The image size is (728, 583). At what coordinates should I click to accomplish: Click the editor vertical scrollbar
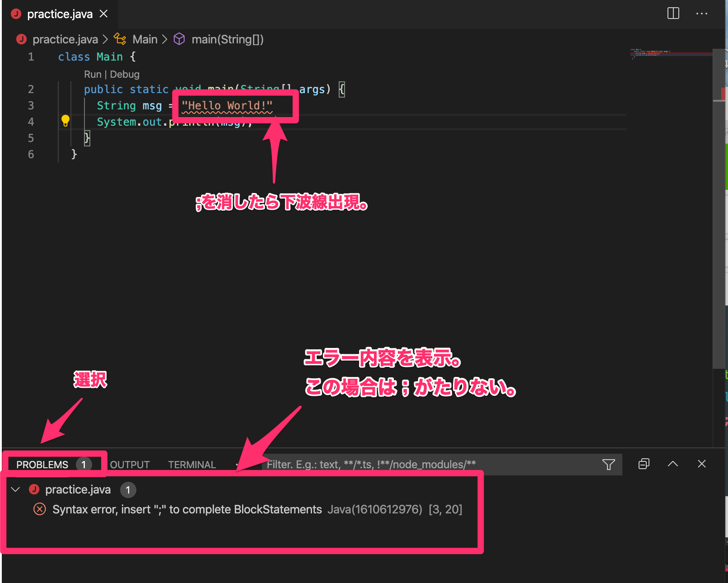point(719,208)
